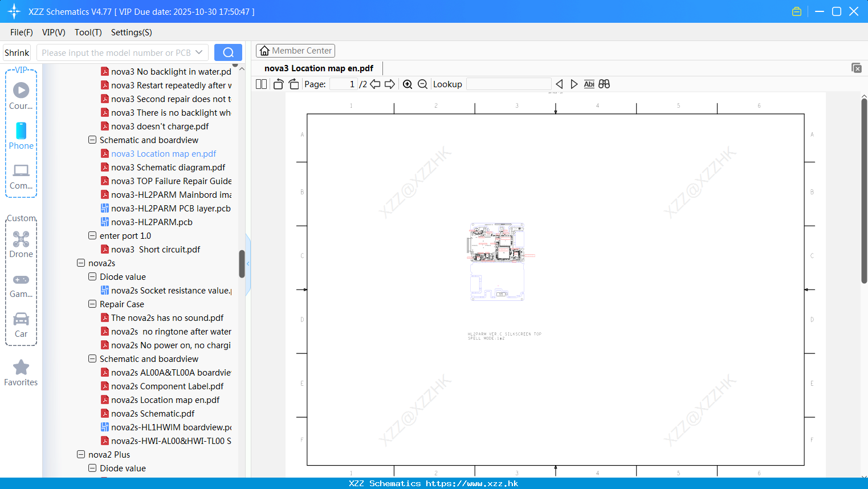Open the Drone category

tap(21, 244)
